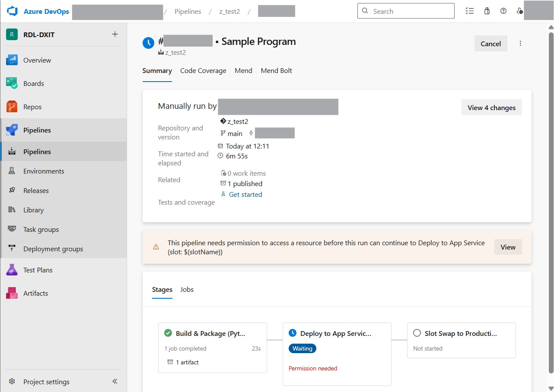Click the Not started status text
Viewport: 554px width, 392px height.
click(428, 348)
